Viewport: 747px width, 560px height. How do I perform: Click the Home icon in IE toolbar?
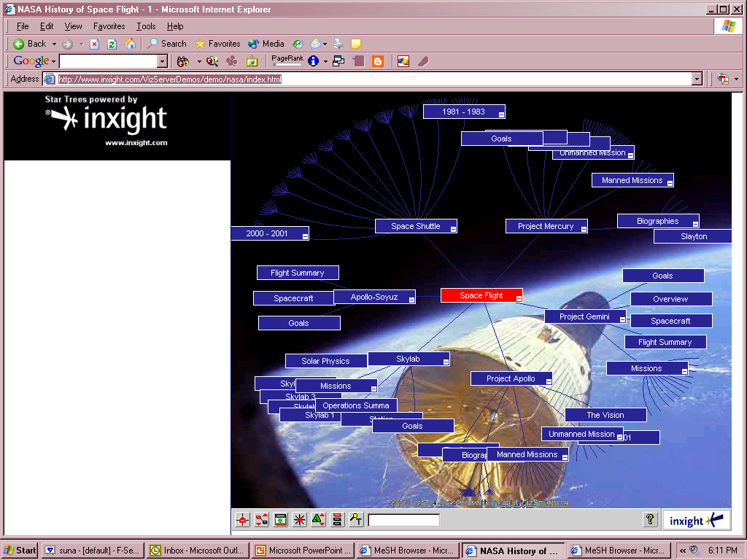130,44
